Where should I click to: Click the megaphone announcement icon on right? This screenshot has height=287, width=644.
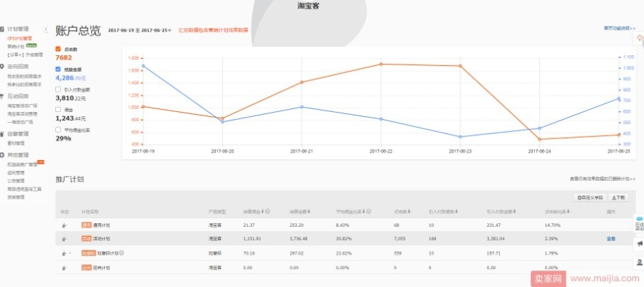[x=639, y=244]
